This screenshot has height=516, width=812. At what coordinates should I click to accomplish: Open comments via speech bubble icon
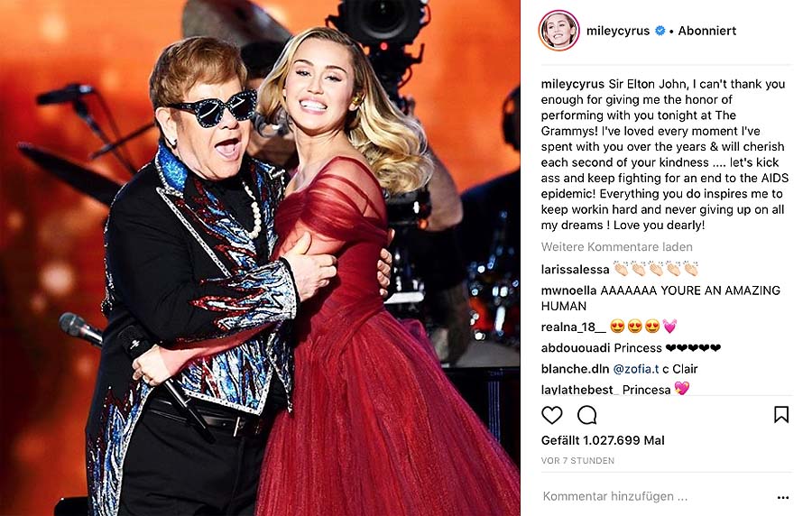pyautogui.click(x=587, y=415)
